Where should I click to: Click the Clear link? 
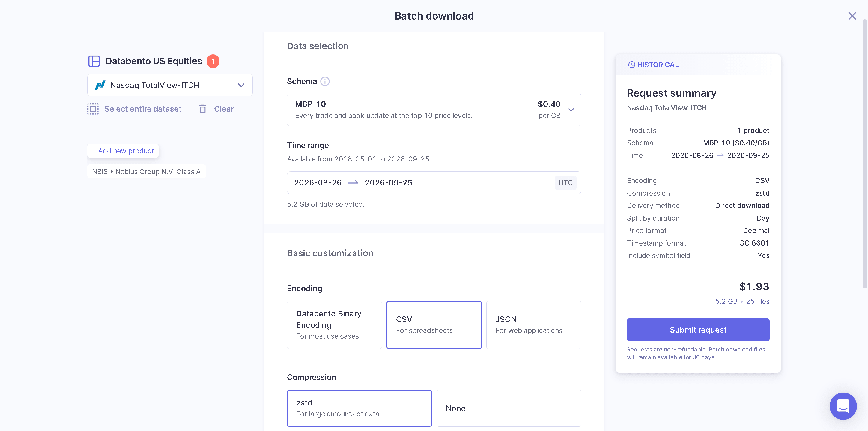coord(224,109)
